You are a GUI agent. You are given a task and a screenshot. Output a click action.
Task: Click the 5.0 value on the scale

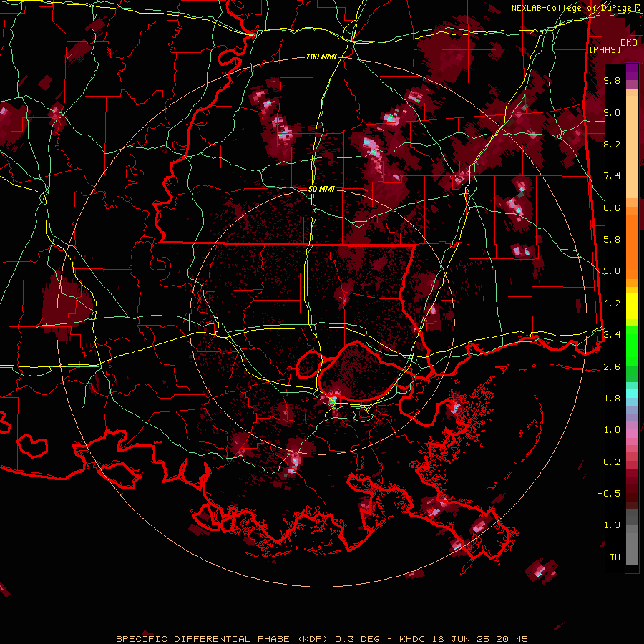tap(612, 271)
